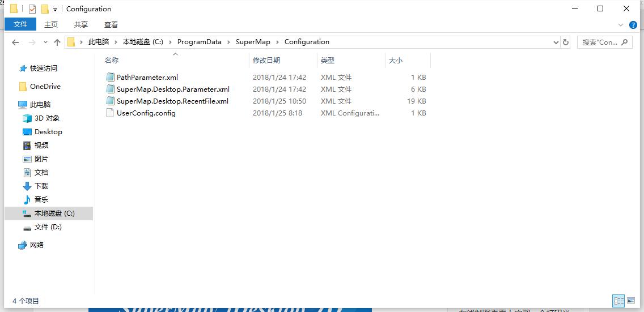
Task: Click the 视频 film icon
Action: coord(27,145)
